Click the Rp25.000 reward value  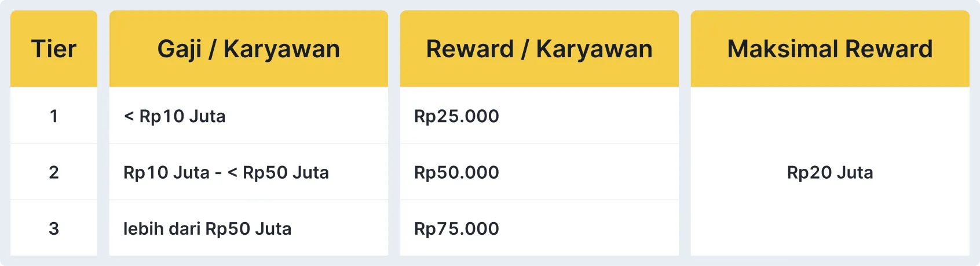(456, 116)
